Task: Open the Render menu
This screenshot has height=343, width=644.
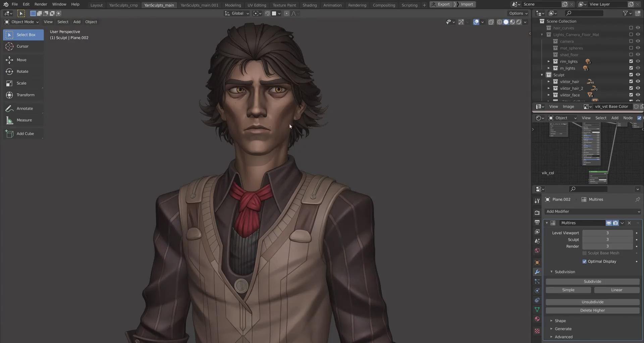Action: (x=41, y=4)
